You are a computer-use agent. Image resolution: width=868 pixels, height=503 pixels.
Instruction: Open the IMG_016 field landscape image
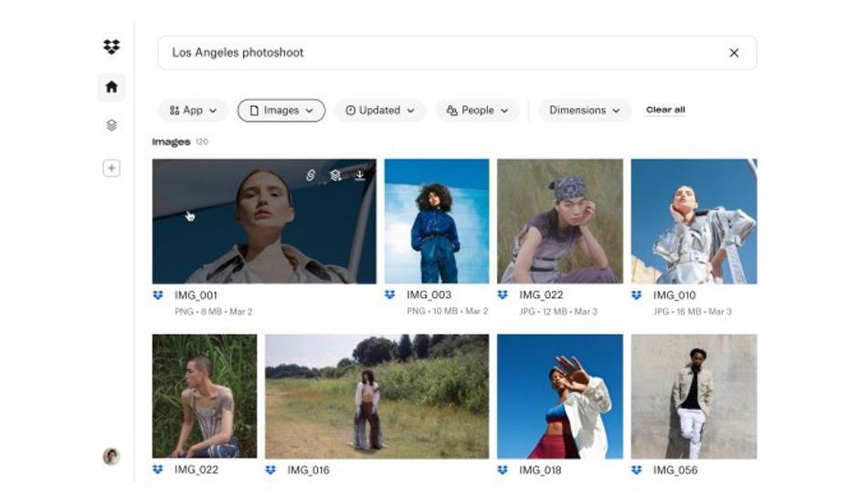(x=376, y=396)
